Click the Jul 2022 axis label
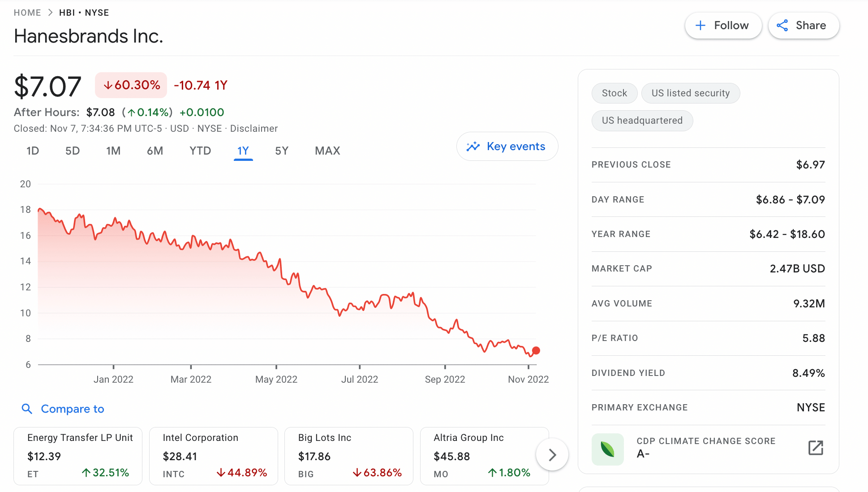Viewport: 868px width, 492px height. pyautogui.click(x=360, y=379)
